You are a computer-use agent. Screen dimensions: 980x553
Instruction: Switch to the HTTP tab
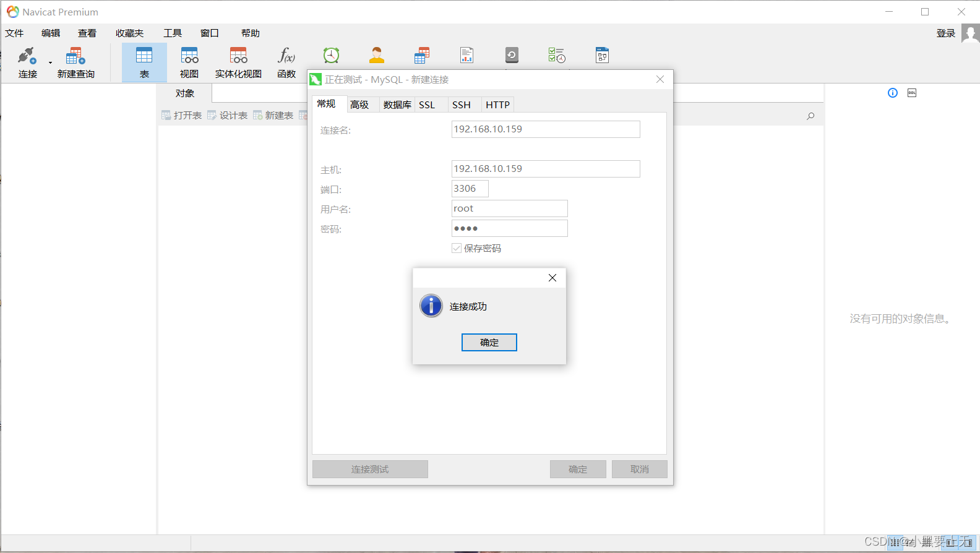(498, 105)
